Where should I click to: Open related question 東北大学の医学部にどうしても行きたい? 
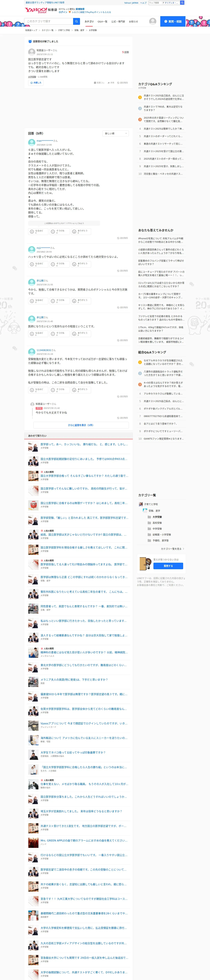pos(84,665)
